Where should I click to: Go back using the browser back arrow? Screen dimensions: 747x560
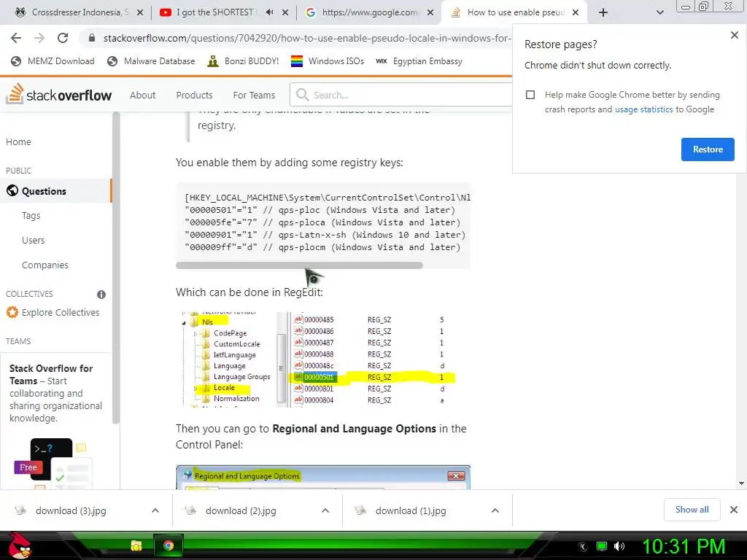click(x=16, y=38)
